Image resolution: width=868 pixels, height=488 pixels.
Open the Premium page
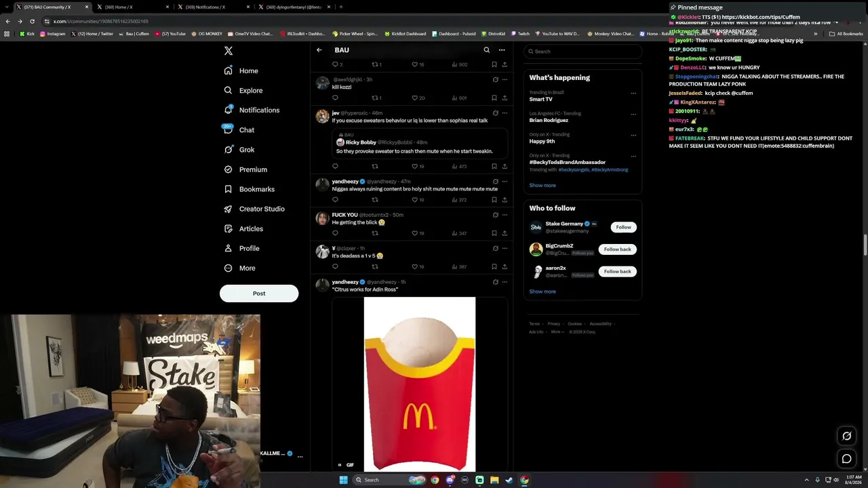tap(245, 169)
